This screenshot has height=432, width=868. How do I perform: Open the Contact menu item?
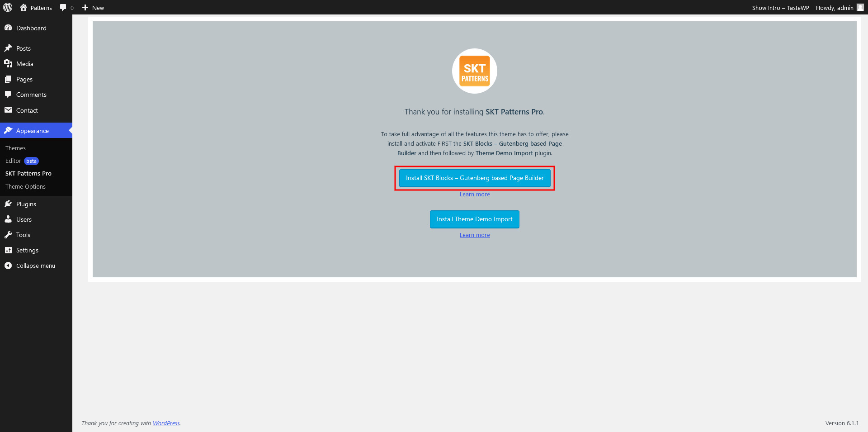pyautogui.click(x=27, y=110)
